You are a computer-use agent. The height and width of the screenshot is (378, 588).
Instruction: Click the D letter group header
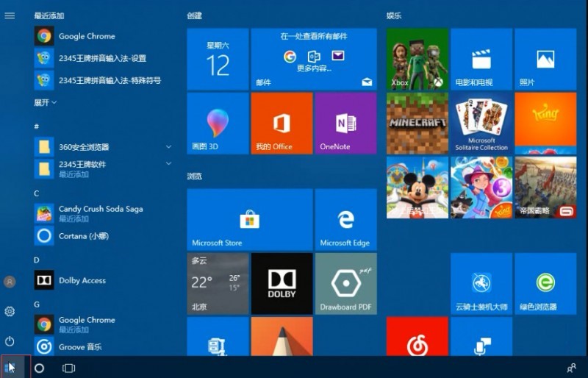(x=36, y=260)
